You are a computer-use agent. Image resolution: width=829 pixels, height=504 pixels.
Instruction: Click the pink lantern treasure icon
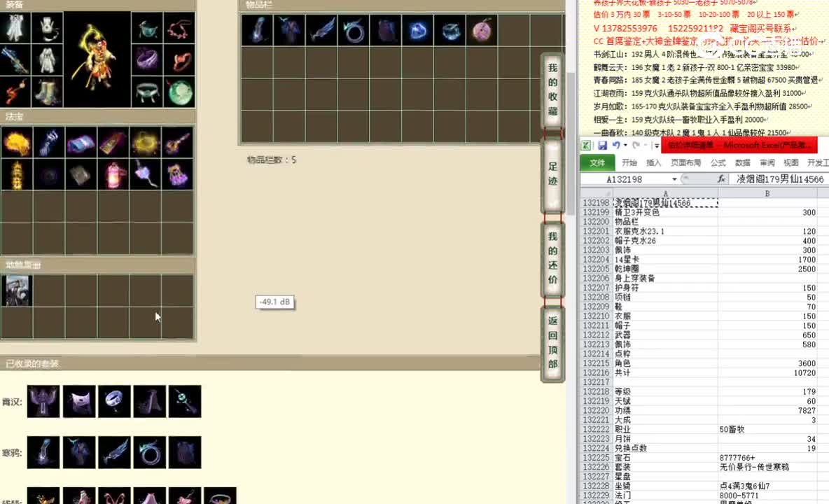click(x=113, y=174)
